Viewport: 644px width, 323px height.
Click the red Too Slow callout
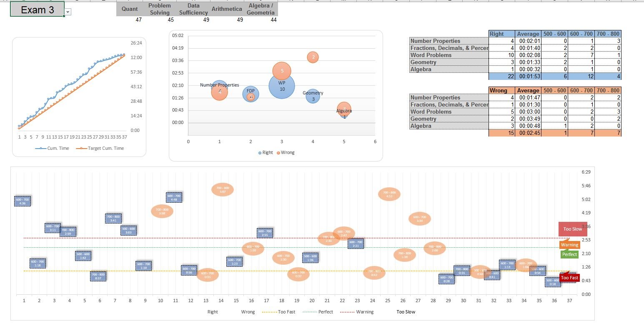tap(573, 229)
